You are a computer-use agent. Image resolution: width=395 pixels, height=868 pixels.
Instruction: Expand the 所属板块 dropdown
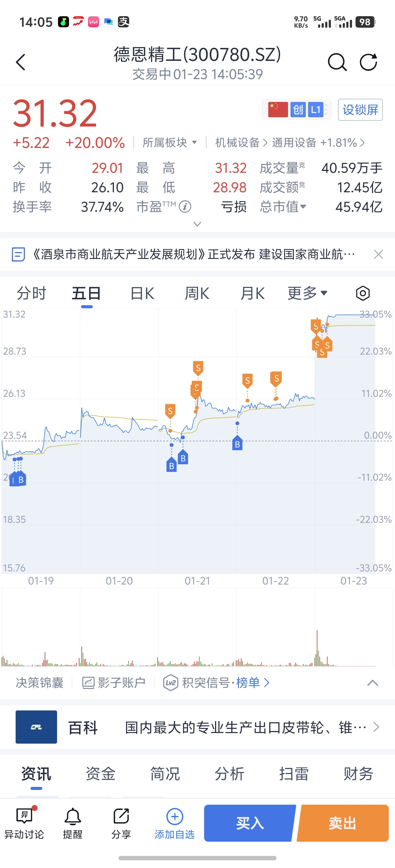click(170, 142)
